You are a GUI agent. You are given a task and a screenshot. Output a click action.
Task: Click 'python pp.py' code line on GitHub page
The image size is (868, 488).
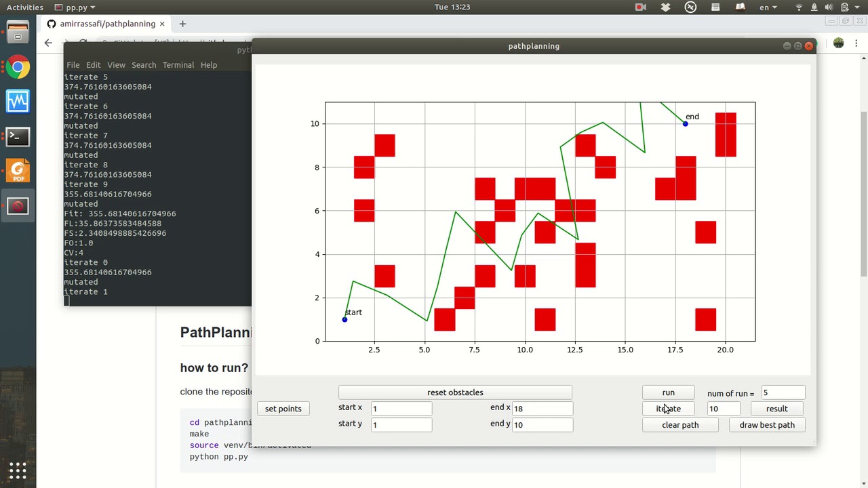point(219,457)
